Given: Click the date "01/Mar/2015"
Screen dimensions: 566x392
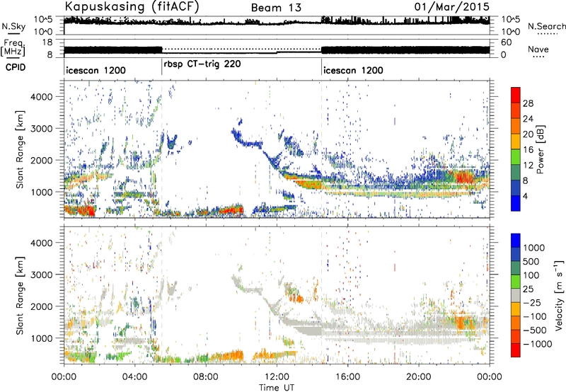Looking at the screenshot, I should [452, 6].
